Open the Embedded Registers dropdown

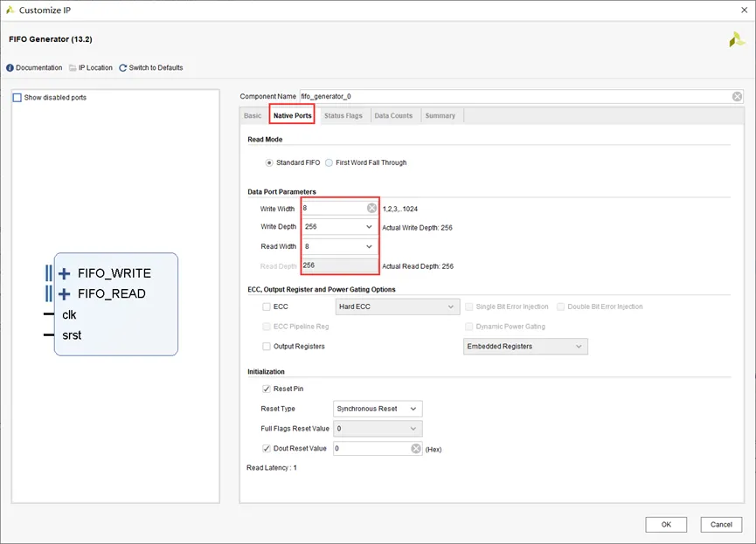coord(525,347)
